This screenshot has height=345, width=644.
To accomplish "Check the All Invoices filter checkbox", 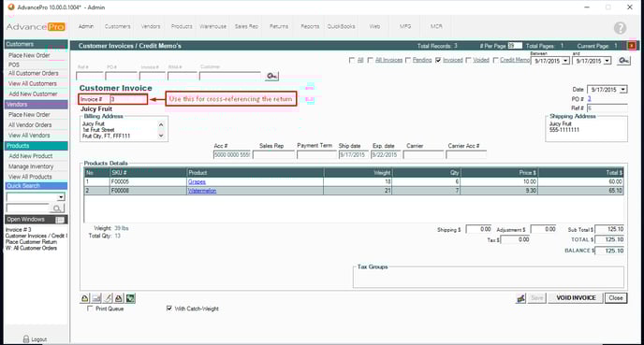I will coord(370,60).
